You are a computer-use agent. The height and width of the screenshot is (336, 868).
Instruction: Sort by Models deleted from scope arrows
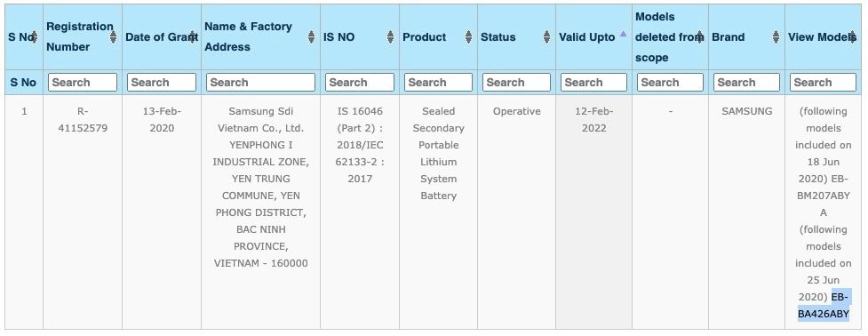point(700,37)
